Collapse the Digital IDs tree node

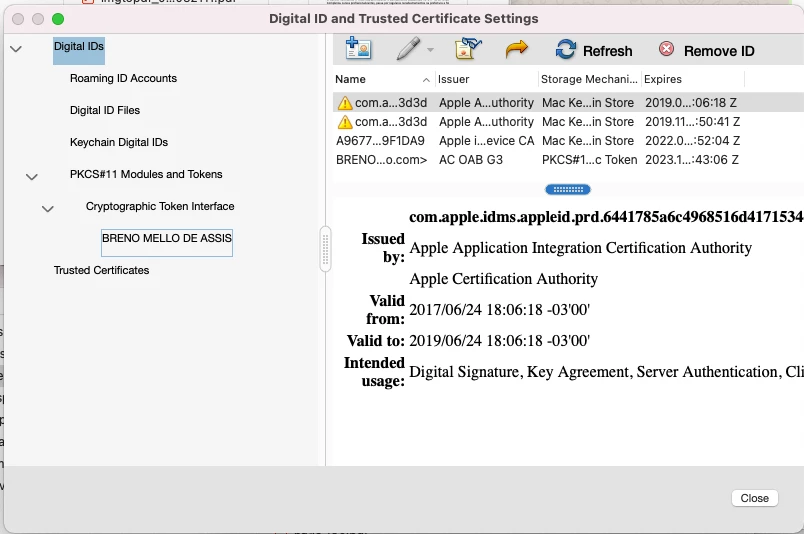(16, 49)
